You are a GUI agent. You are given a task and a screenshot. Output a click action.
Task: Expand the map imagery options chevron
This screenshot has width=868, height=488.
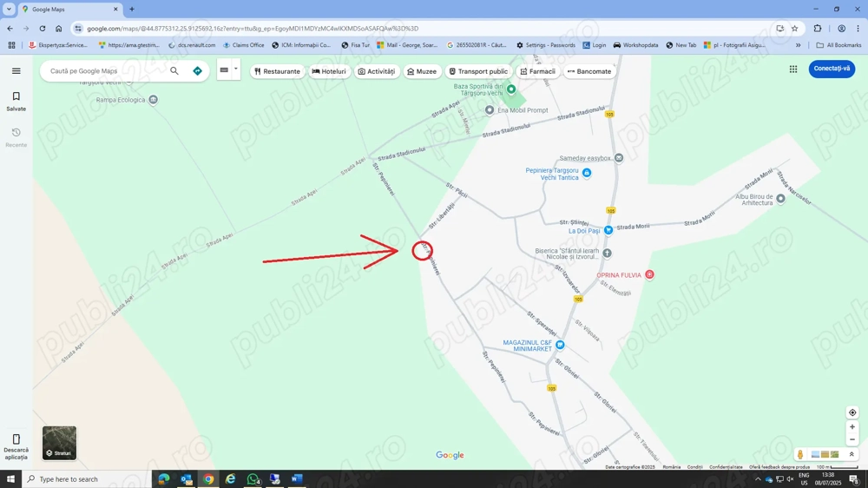[x=852, y=454]
